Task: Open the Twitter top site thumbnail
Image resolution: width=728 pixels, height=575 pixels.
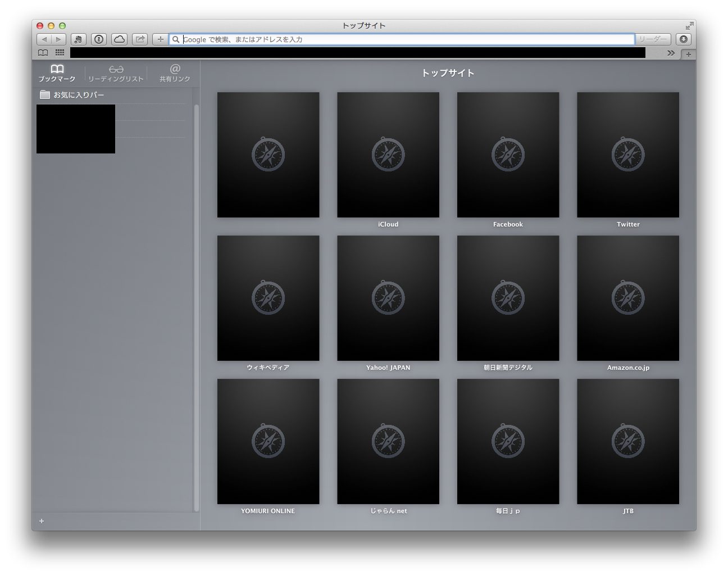Action: [x=628, y=155]
